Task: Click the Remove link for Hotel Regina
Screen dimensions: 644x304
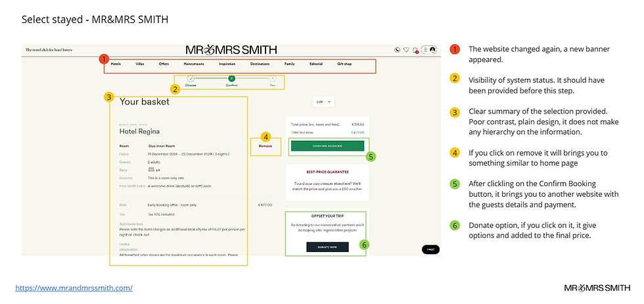Action: coord(265,146)
